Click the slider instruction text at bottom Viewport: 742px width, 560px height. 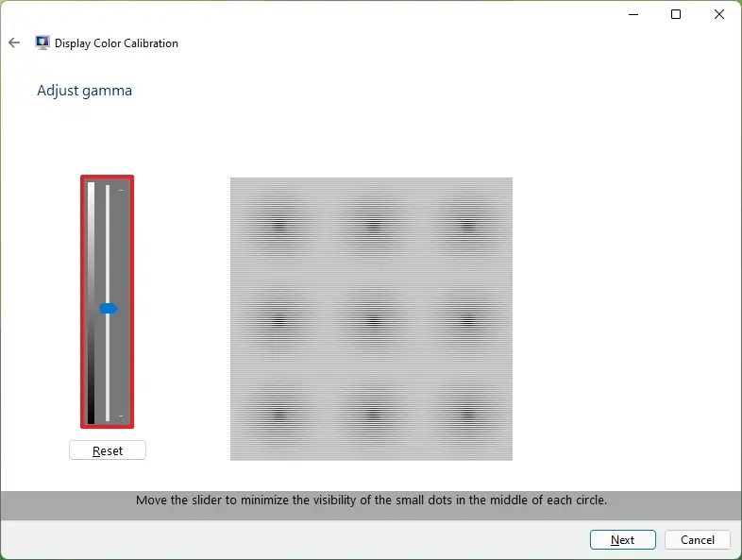(372, 501)
